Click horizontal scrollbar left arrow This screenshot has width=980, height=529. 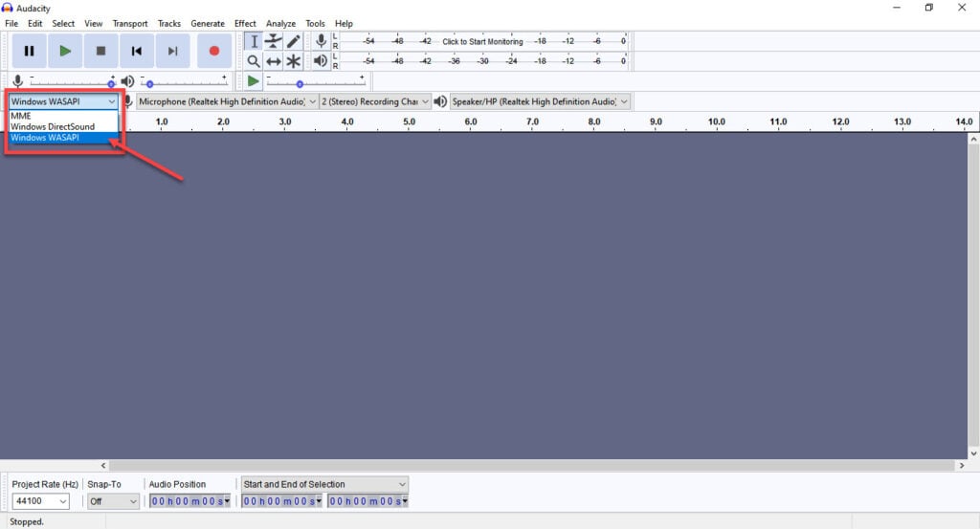pyautogui.click(x=103, y=465)
